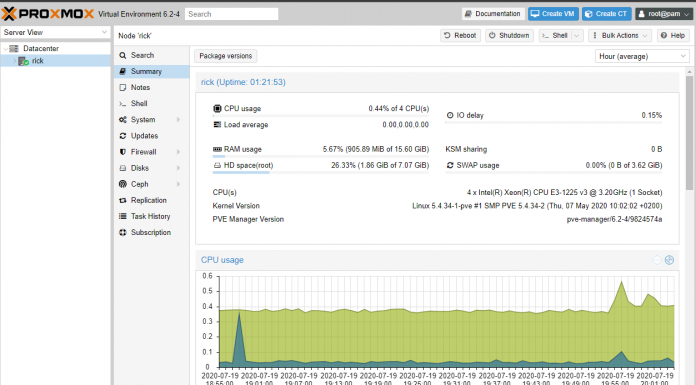Click the CPU usage chart title
Screen dimensions: 696x385
pyautogui.click(x=222, y=260)
